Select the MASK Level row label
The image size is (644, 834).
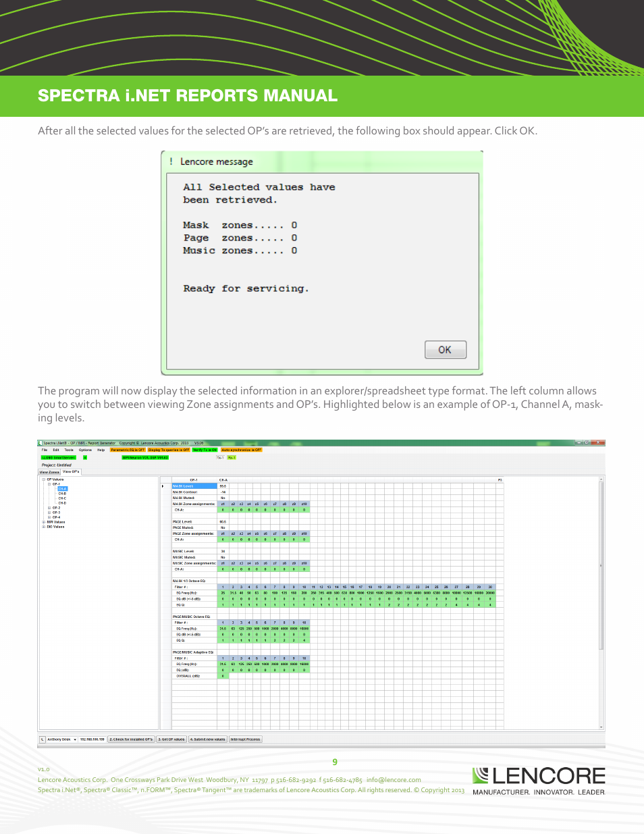tap(194, 486)
